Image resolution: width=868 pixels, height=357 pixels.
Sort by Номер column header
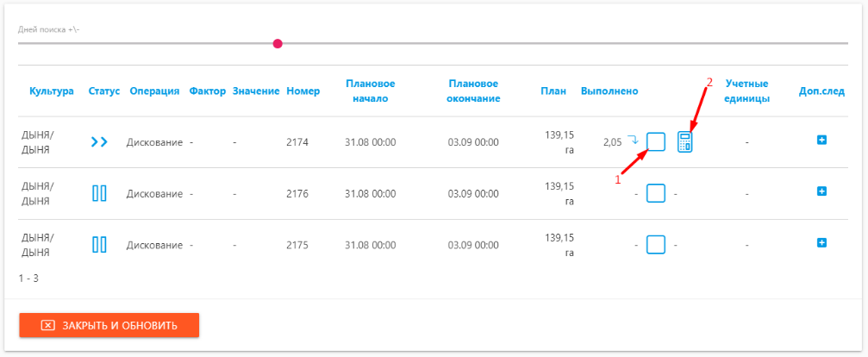tap(303, 91)
